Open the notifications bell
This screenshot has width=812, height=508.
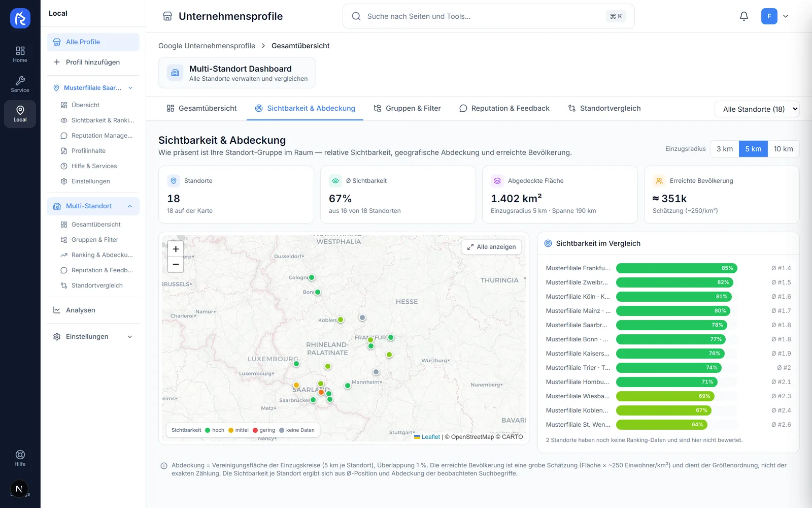(x=744, y=16)
